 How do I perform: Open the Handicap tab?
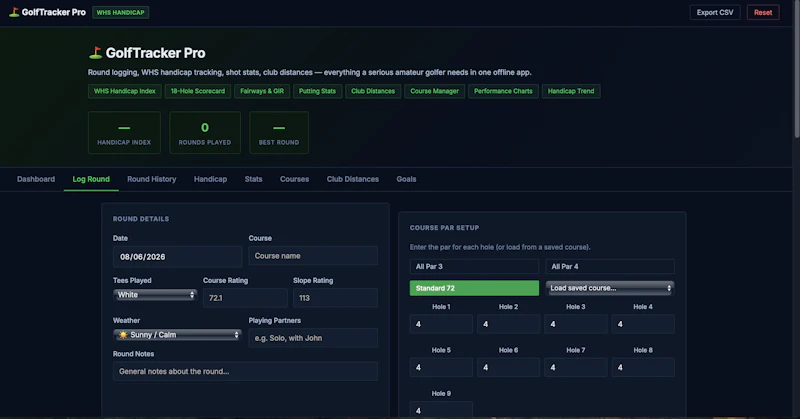click(210, 179)
